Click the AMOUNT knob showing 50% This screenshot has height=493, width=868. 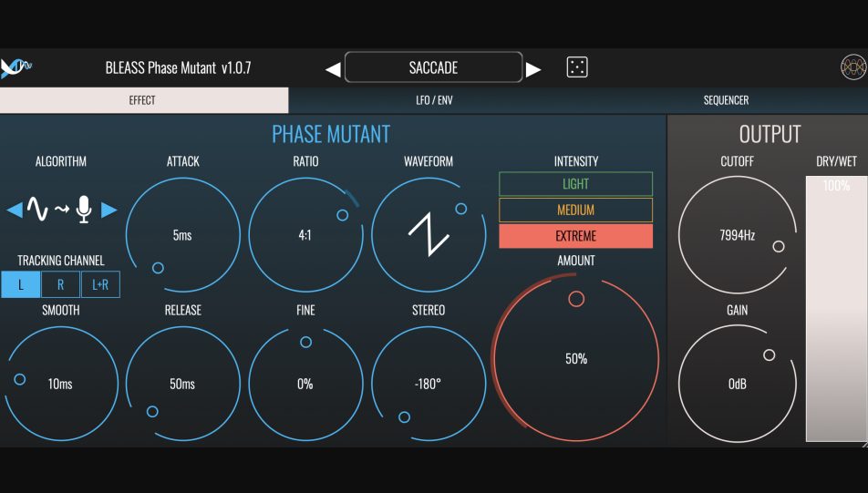pyautogui.click(x=575, y=358)
